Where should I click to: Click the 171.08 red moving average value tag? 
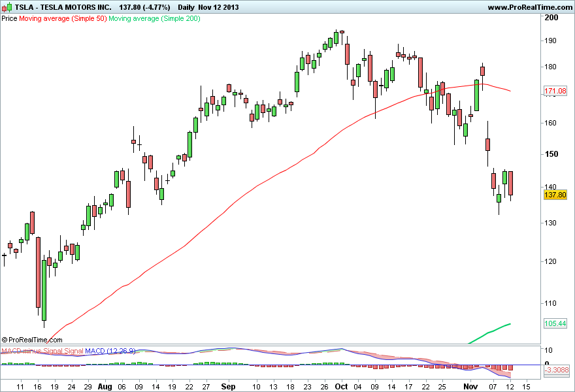coord(555,91)
